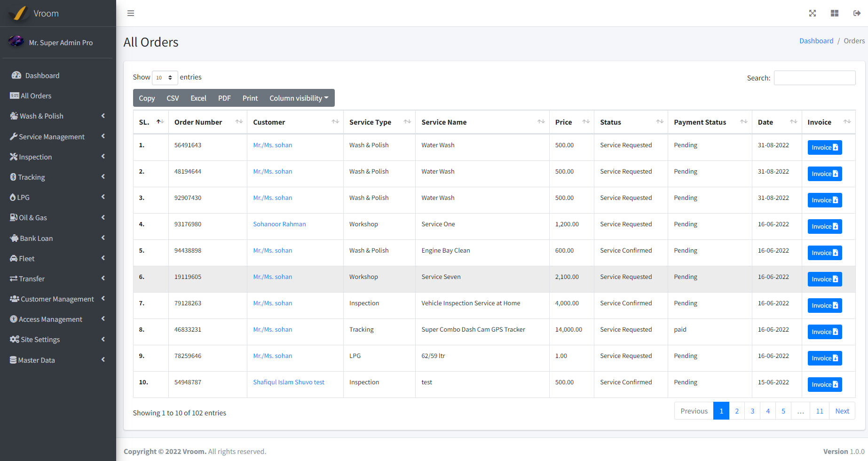Image resolution: width=868 pixels, height=461 pixels.
Task: Open the grid apps icon in header
Action: click(835, 13)
